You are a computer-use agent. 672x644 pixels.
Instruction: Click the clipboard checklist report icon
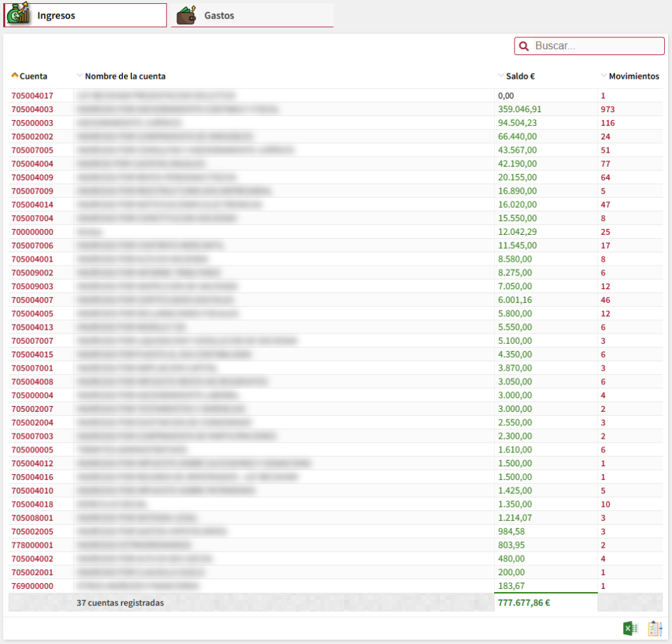click(x=654, y=629)
